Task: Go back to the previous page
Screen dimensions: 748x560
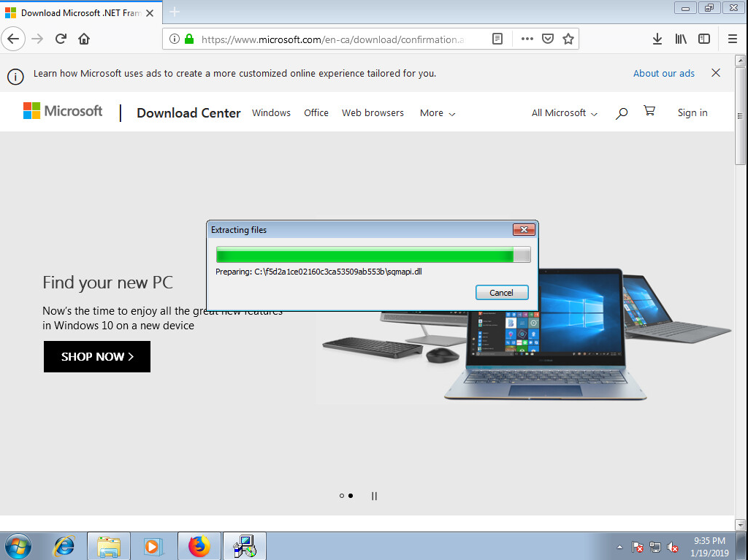Action: pos(13,39)
